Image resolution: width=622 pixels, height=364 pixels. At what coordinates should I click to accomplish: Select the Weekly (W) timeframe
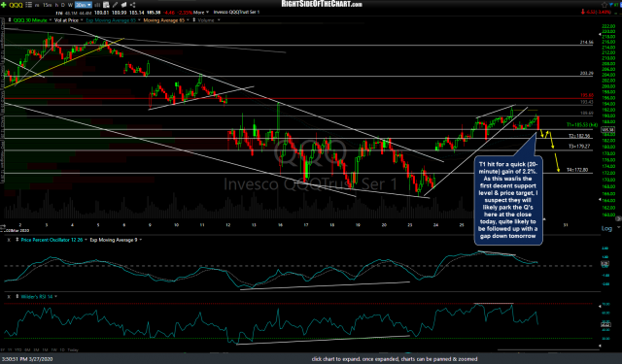(x=70, y=5)
